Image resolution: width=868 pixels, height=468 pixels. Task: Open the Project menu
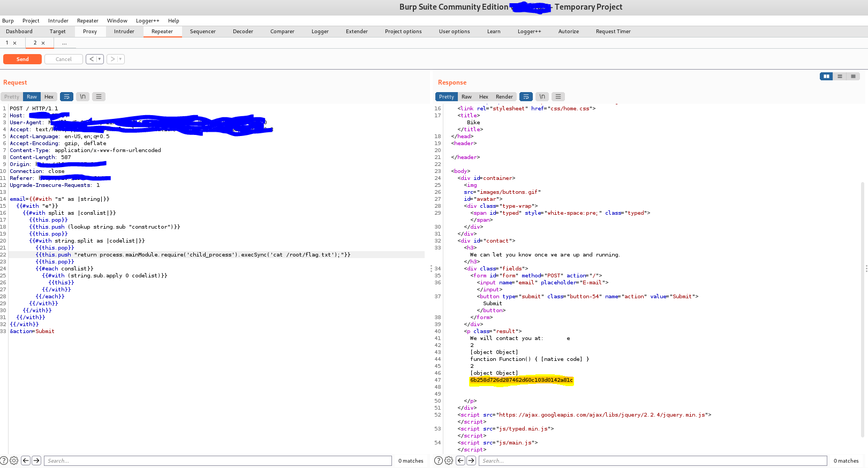click(x=31, y=21)
